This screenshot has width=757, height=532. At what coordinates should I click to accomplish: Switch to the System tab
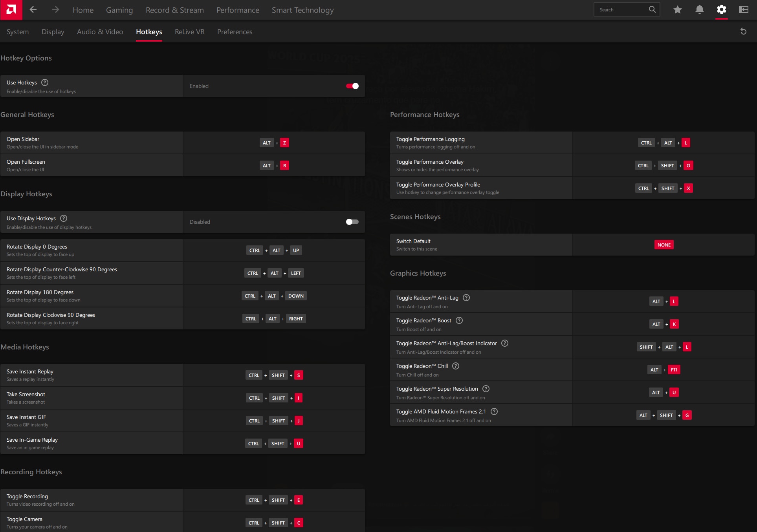18,32
